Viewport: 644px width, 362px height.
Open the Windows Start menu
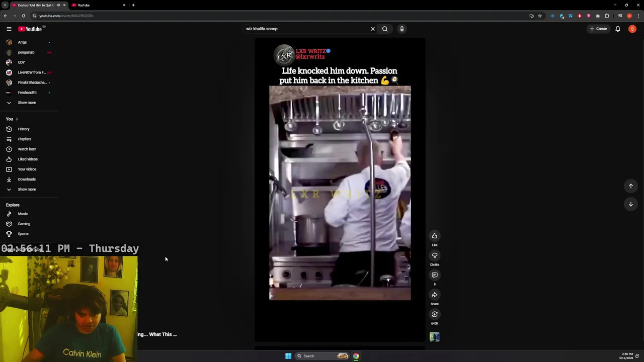coord(288,356)
